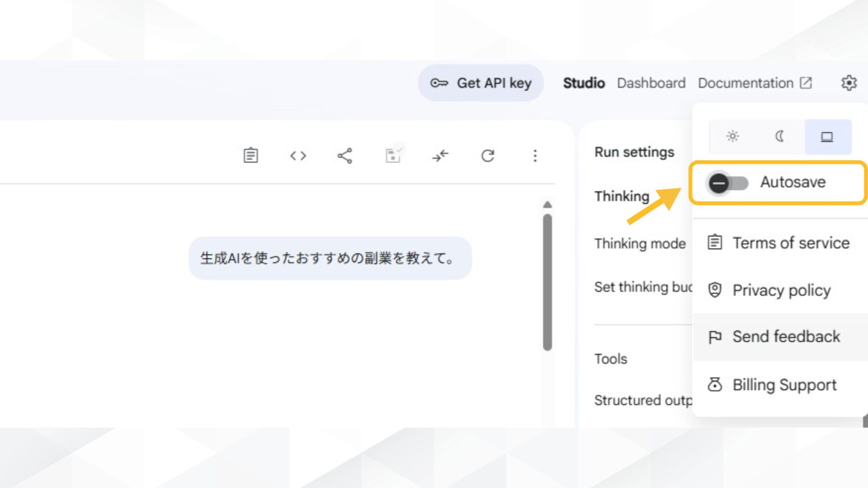This screenshot has height=488, width=868.
Task: Expand the Tools section in Run settings
Action: click(x=611, y=358)
